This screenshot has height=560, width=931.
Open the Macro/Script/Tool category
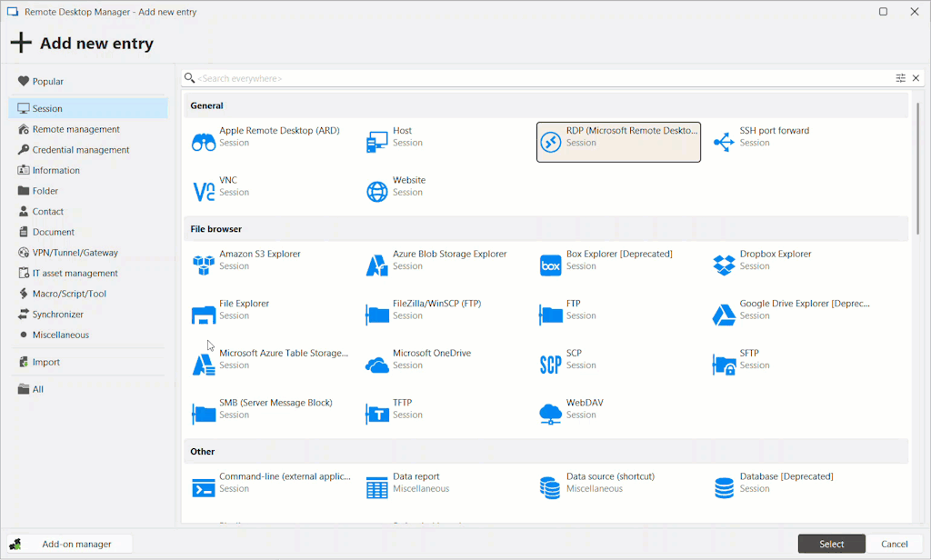(69, 294)
